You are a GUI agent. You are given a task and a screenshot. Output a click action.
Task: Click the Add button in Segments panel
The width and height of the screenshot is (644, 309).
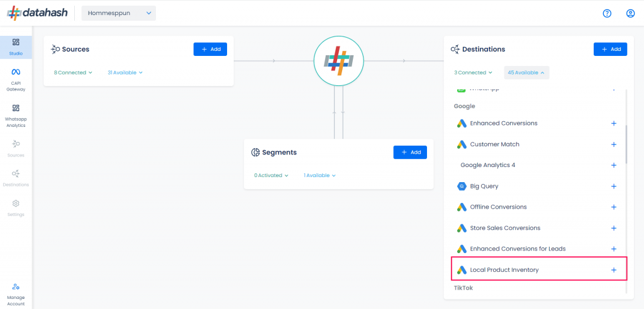pyautogui.click(x=410, y=152)
